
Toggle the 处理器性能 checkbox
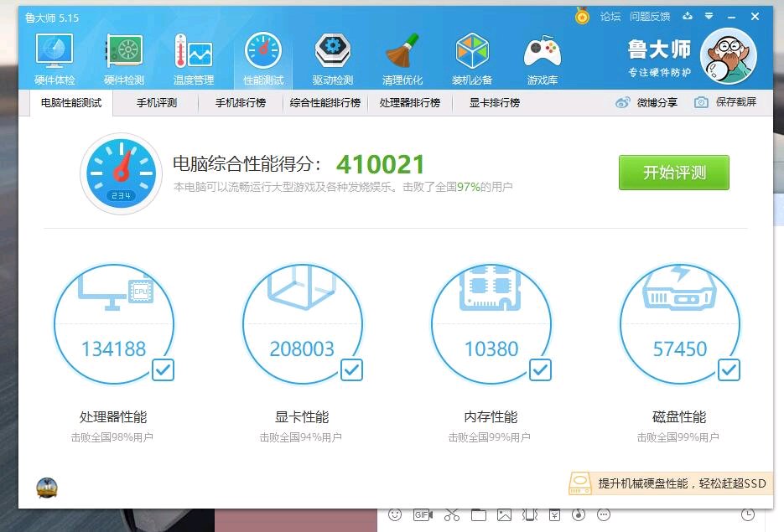pos(163,369)
